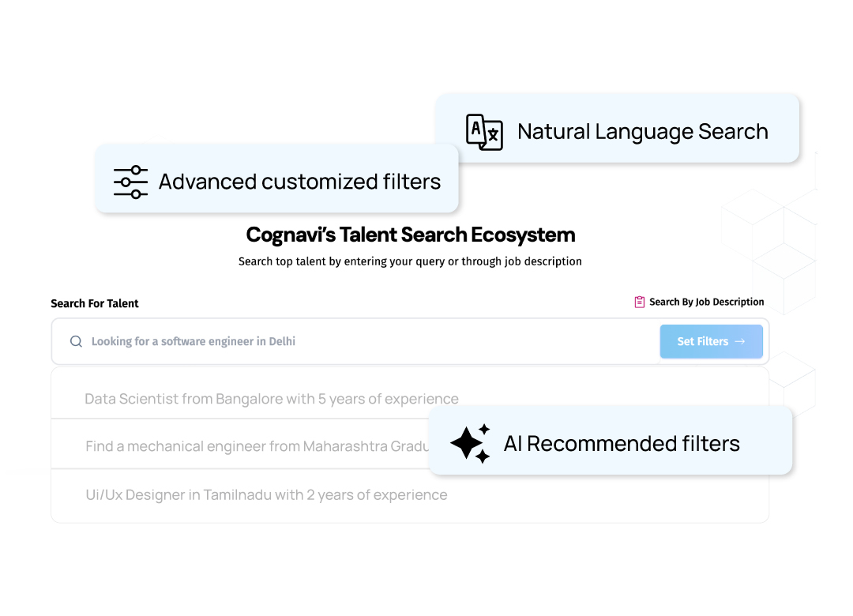Click the blue Set Filters gradient control
853x616 pixels.
711,341
